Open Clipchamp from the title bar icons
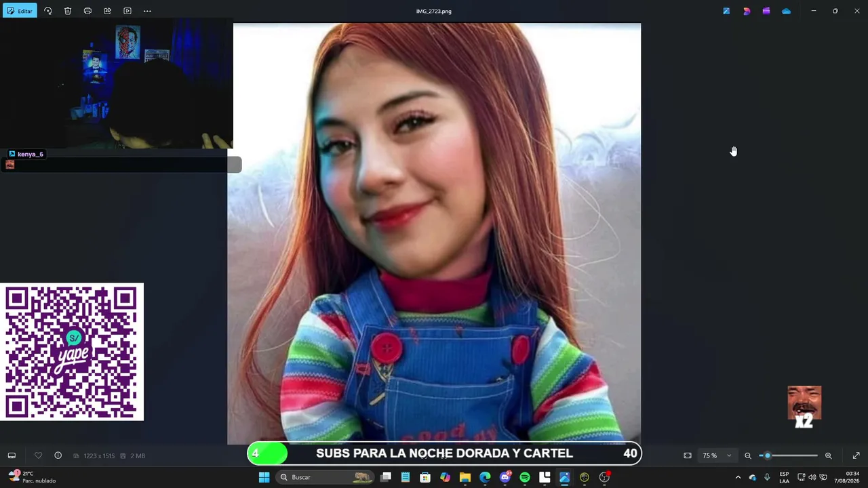 [766, 11]
